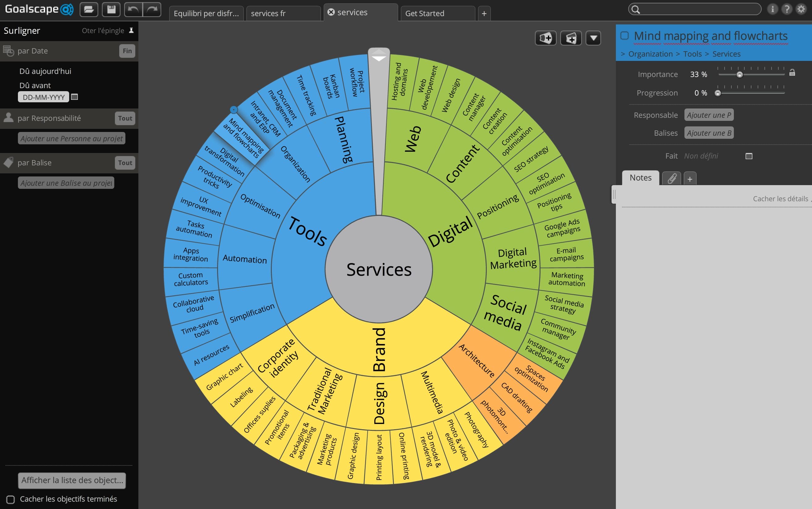Open settings via the gear icon
The height and width of the screenshot is (509, 812).
801,9
